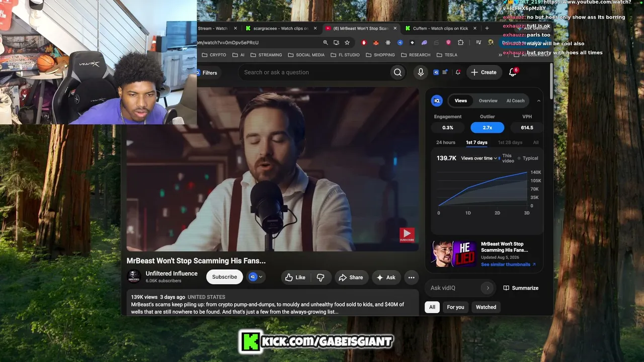This screenshot has width=644, height=362.
Task: Switch to the Cuffem Kick browser tab
Action: 440,28
